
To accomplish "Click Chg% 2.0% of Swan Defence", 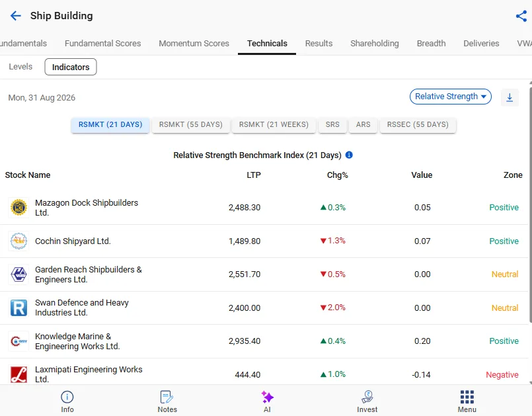I will [x=333, y=308].
